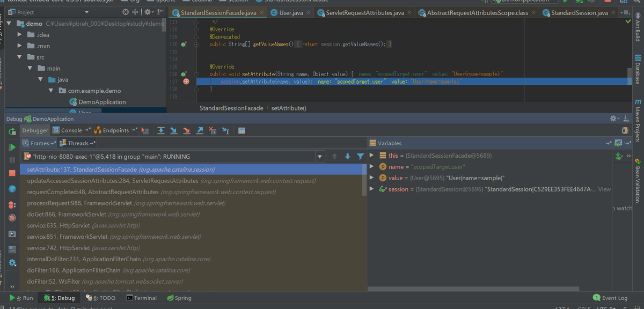Collapse the com.example.demo package
This screenshot has height=309, width=644.
(x=50, y=91)
